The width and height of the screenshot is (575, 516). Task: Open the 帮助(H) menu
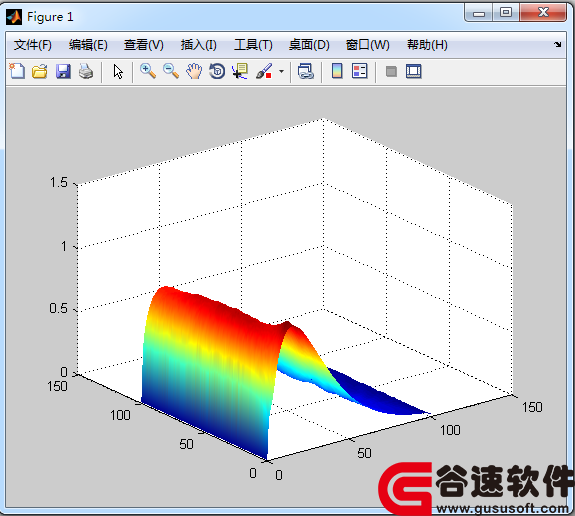pyautogui.click(x=427, y=45)
